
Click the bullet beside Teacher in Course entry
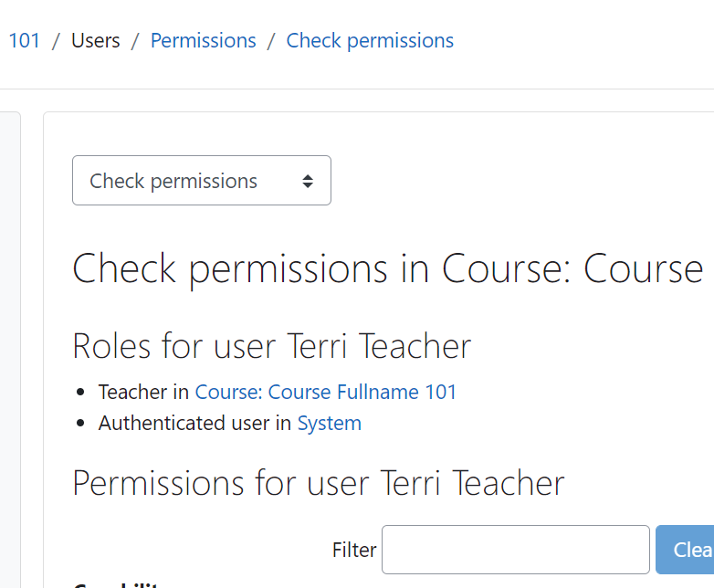click(x=80, y=392)
